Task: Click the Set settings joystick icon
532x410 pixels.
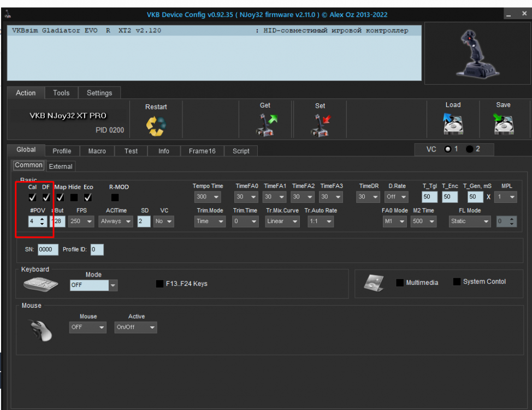Action: [320, 125]
